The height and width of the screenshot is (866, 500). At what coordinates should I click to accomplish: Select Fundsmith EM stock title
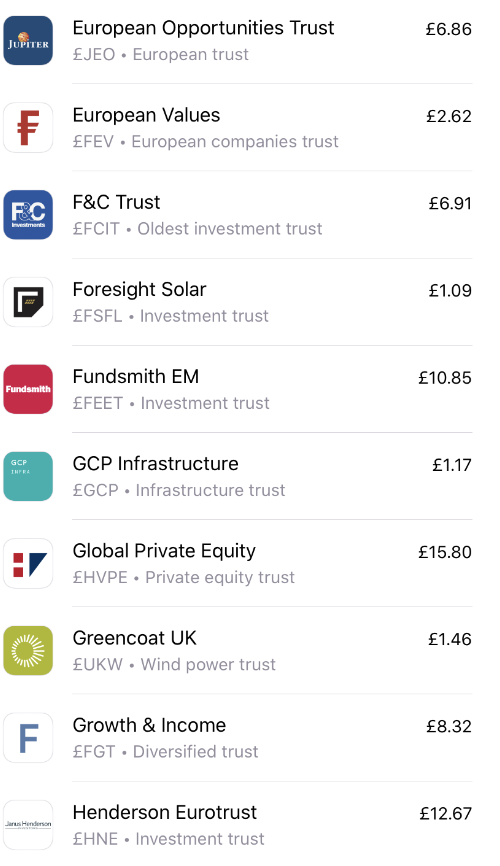coord(135,377)
